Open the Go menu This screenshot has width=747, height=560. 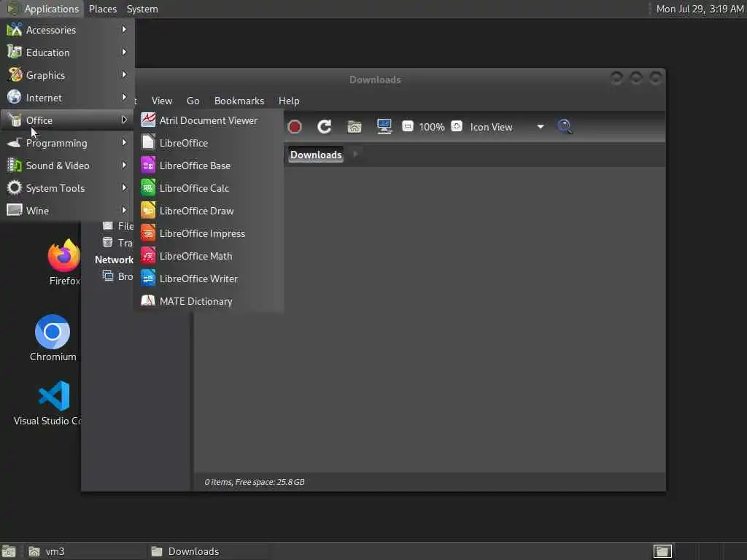pos(193,101)
